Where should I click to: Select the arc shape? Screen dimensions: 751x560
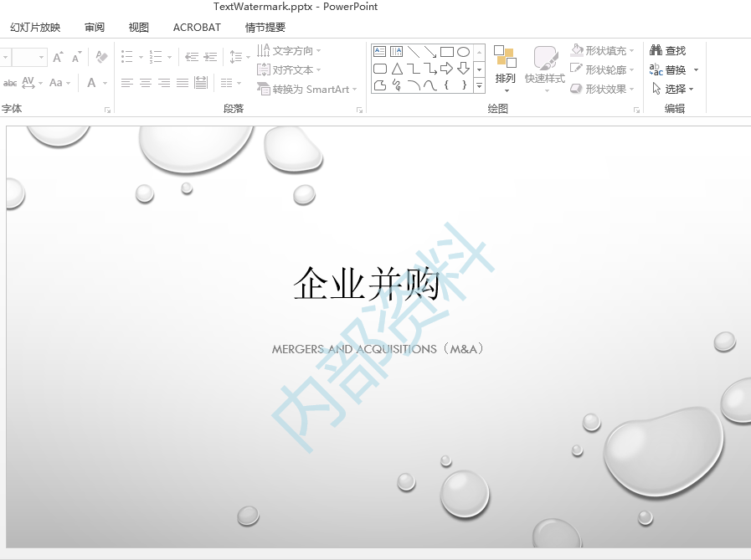coord(414,85)
